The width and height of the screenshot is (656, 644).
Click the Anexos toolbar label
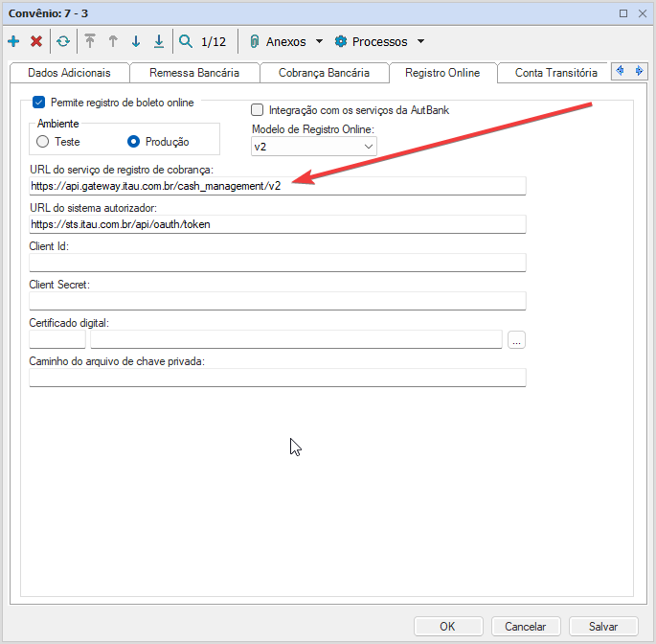[x=285, y=41]
